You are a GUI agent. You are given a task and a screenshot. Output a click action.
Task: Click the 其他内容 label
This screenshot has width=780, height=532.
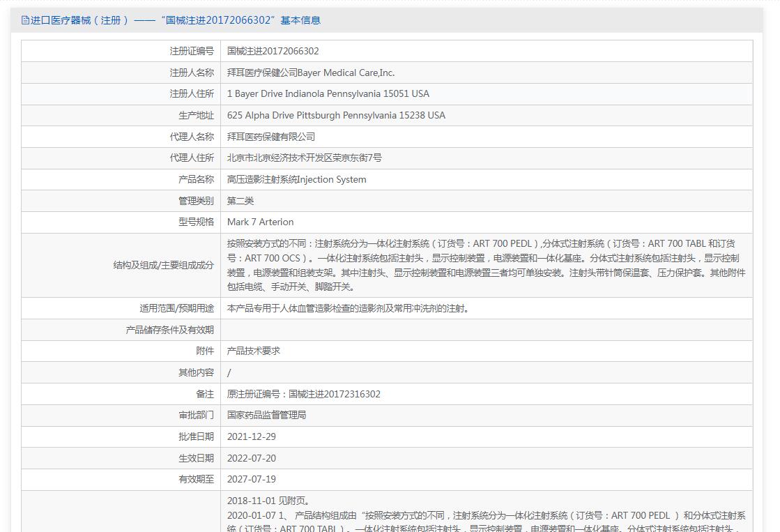196,373
